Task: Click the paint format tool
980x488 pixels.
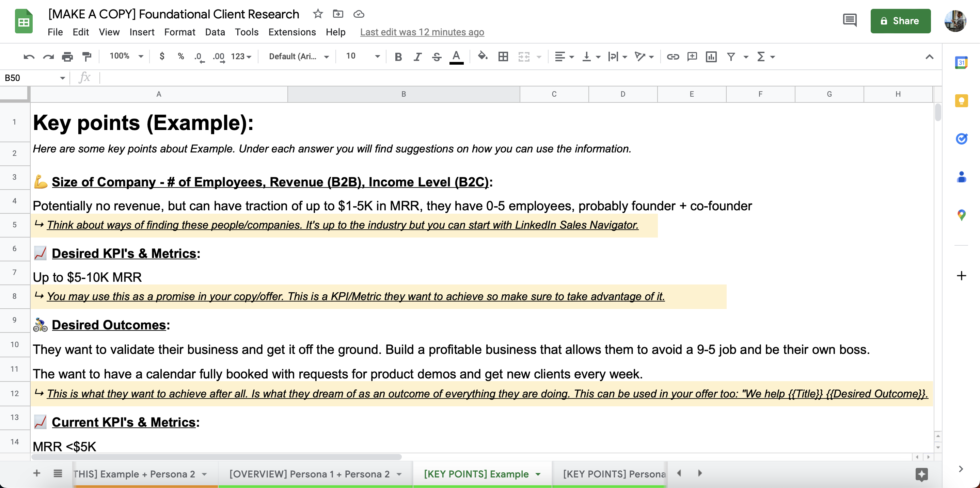Action: tap(87, 56)
